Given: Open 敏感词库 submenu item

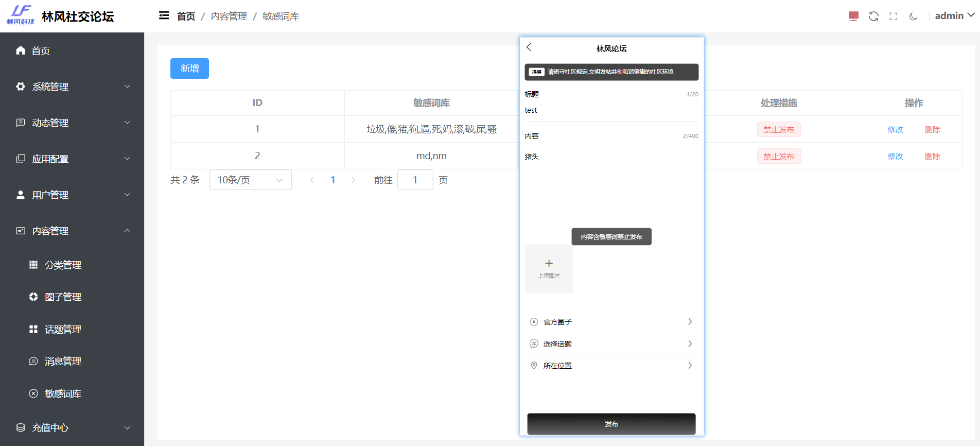Looking at the screenshot, I should tap(72, 393).
